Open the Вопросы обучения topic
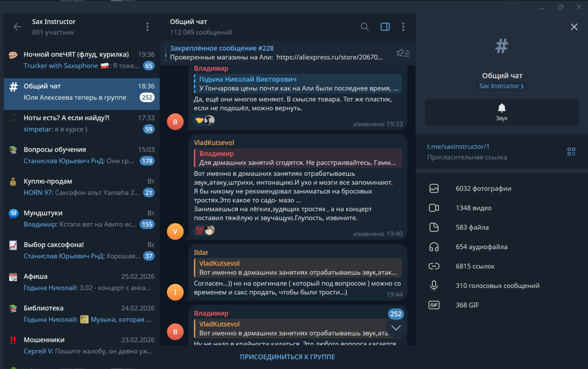 pyautogui.click(x=82, y=155)
